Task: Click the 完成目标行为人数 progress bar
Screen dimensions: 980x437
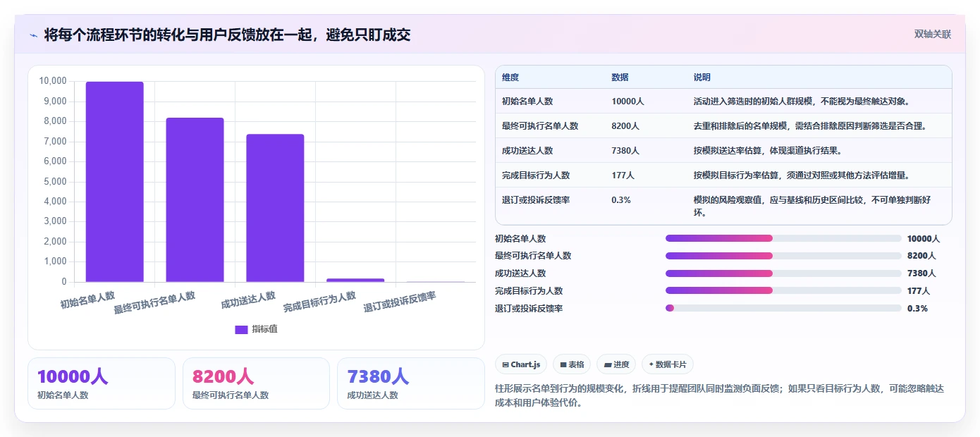Action: pyautogui.click(x=783, y=290)
